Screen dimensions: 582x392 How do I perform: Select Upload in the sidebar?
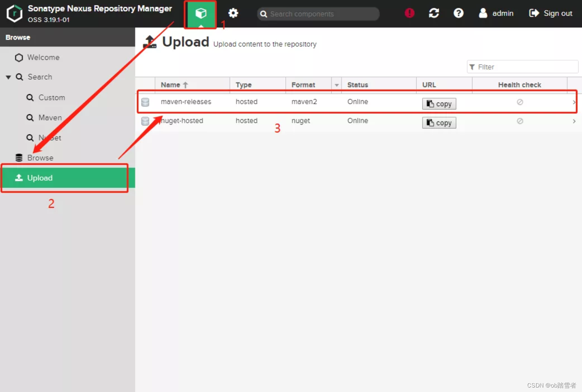[x=67, y=178]
